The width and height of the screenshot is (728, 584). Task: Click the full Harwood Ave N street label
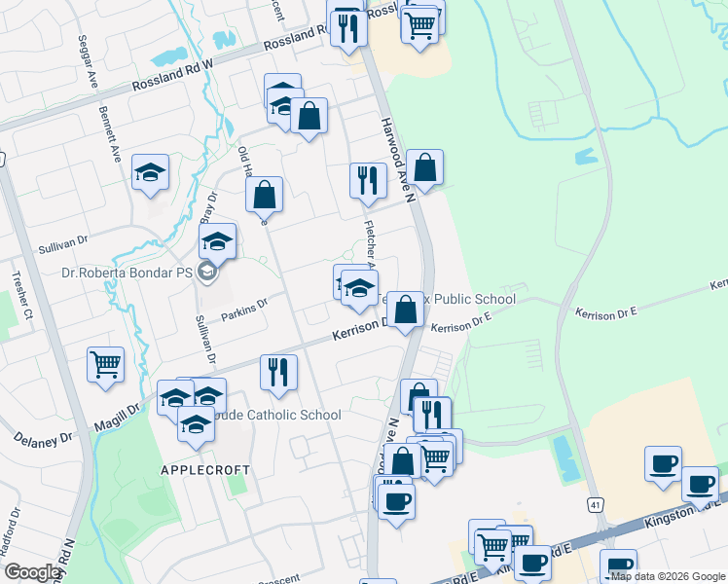coord(397,161)
